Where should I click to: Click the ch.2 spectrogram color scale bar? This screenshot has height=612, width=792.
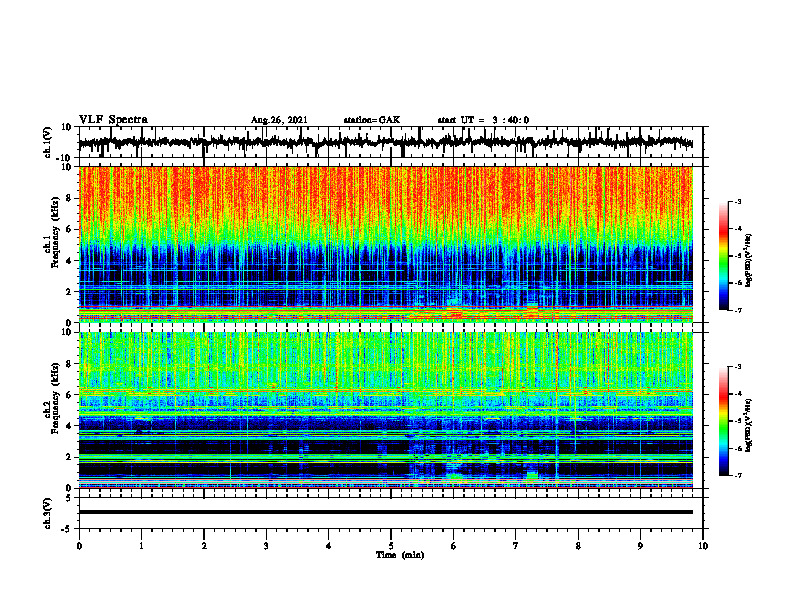point(724,421)
